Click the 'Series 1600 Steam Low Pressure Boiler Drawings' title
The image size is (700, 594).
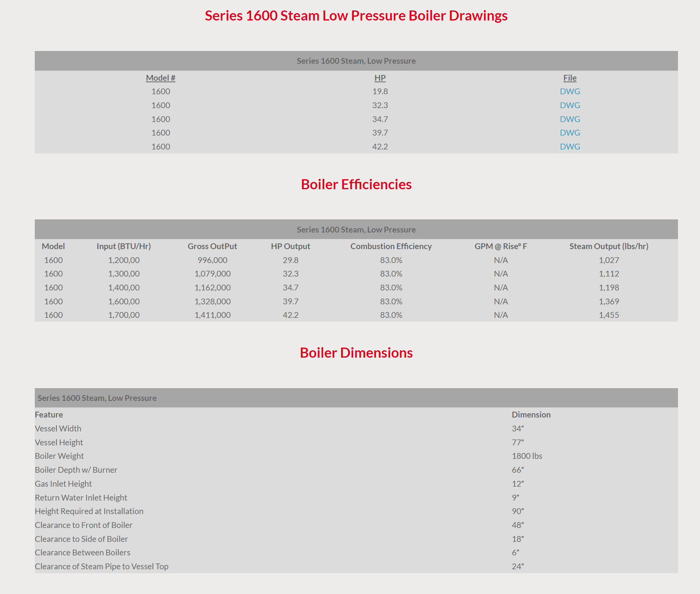point(356,16)
